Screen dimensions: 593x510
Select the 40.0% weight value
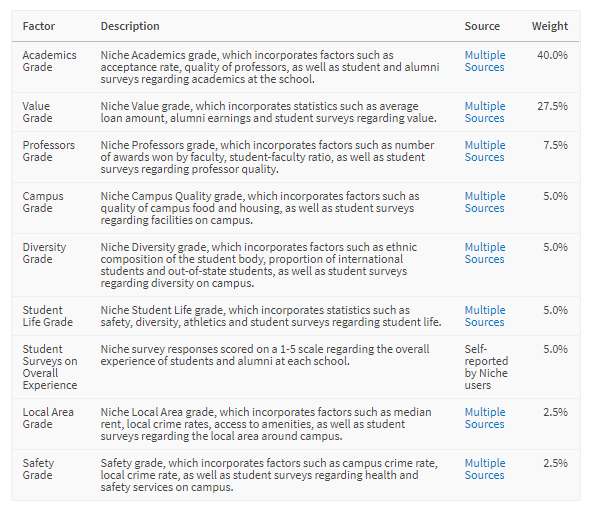(553, 55)
